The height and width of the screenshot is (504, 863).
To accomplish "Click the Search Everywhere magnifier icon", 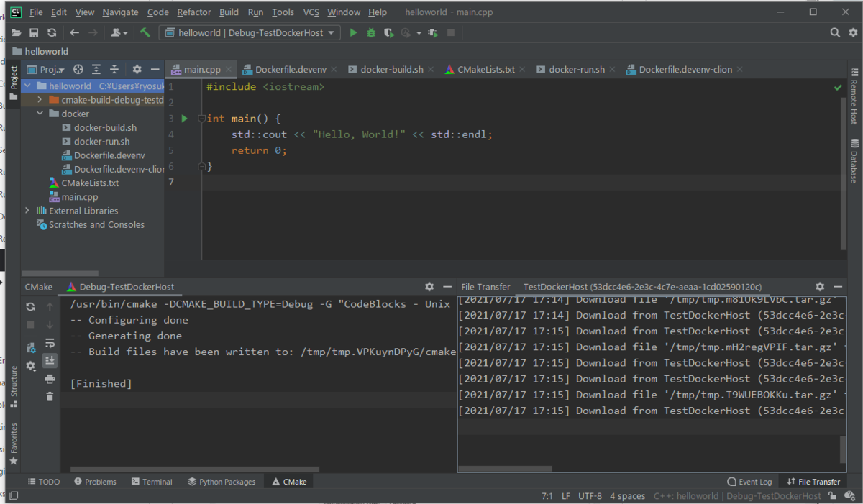I will 835,32.
